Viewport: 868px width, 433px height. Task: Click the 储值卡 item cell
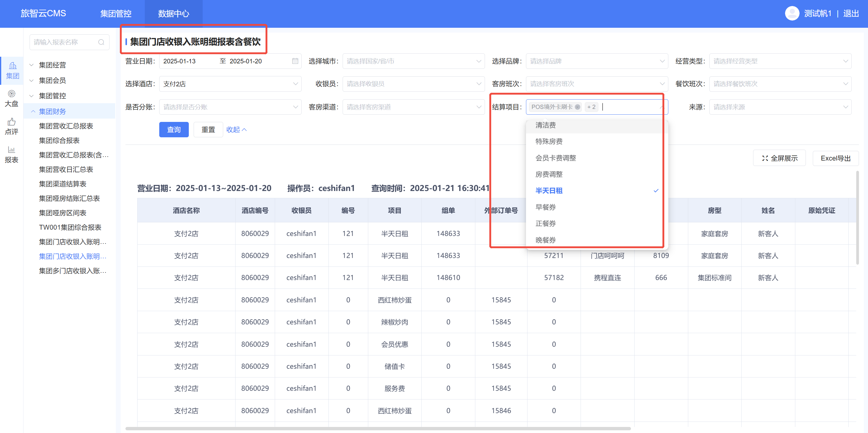[x=394, y=366]
